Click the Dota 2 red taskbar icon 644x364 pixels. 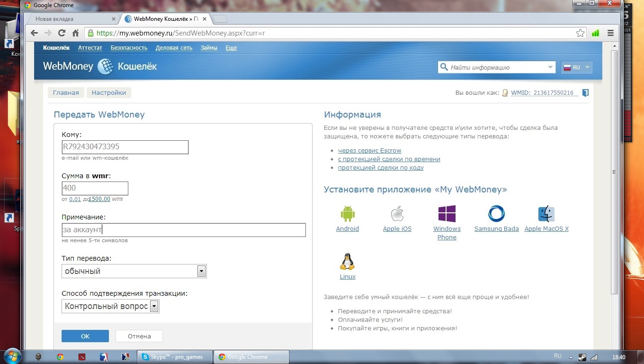click(82, 357)
